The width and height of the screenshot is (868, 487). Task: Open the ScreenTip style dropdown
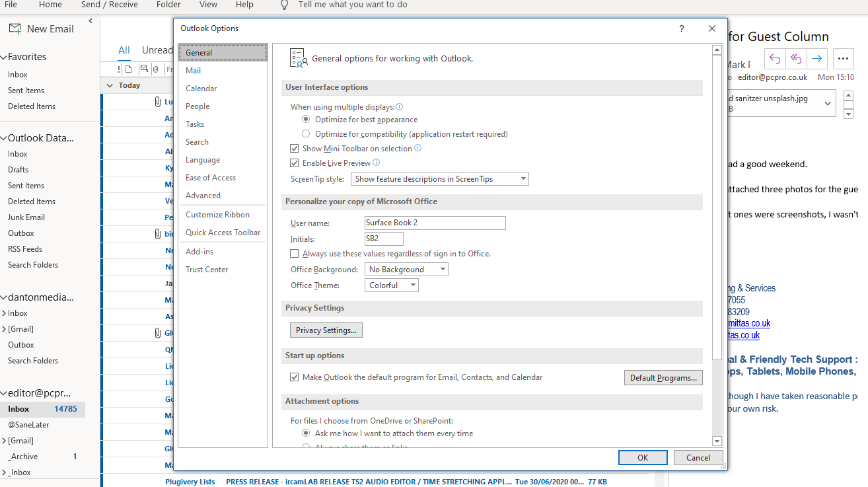pyautogui.click(x=439, y=178)
